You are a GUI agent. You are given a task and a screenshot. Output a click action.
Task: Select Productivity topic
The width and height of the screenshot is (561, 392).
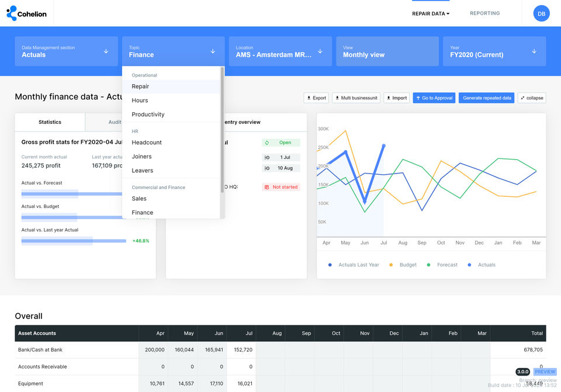click(171, 115)
